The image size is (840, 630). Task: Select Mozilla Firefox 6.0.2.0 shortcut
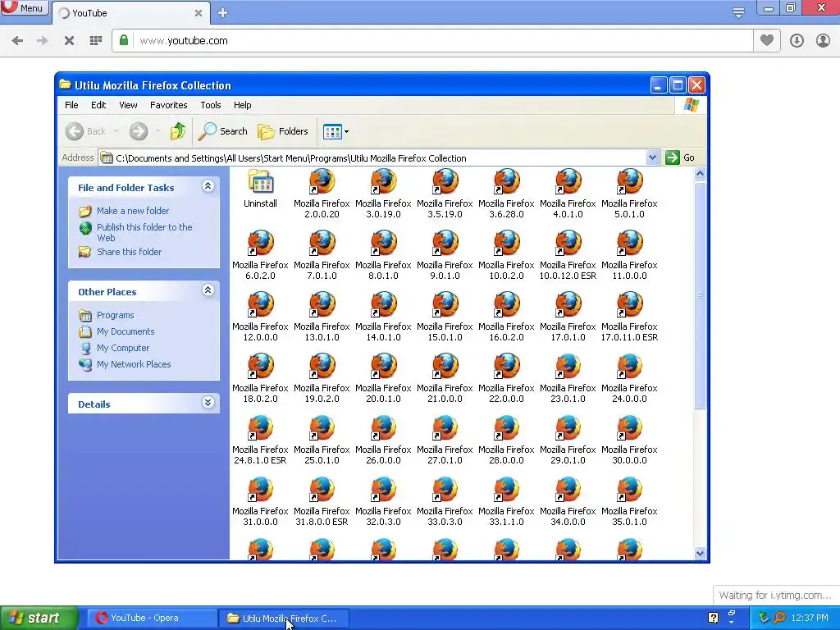(260, 255)
